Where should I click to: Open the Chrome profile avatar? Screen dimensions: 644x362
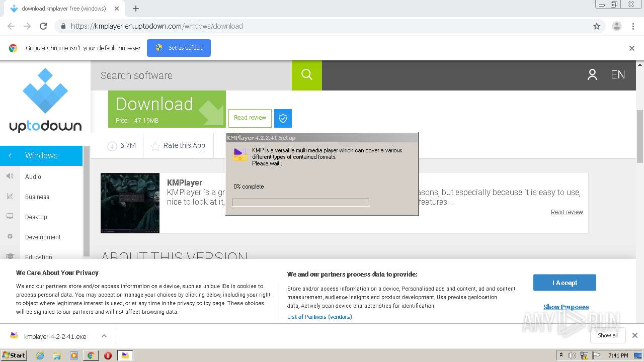tap(616, 26)
